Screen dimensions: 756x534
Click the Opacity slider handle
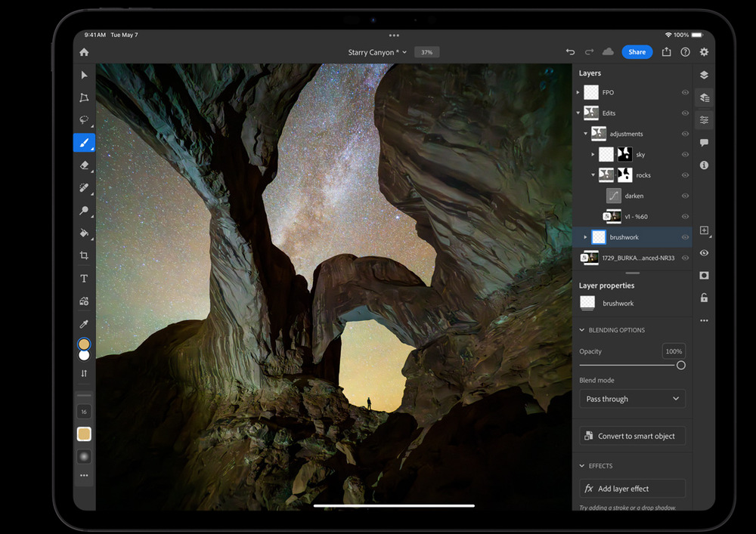[681, 366]
